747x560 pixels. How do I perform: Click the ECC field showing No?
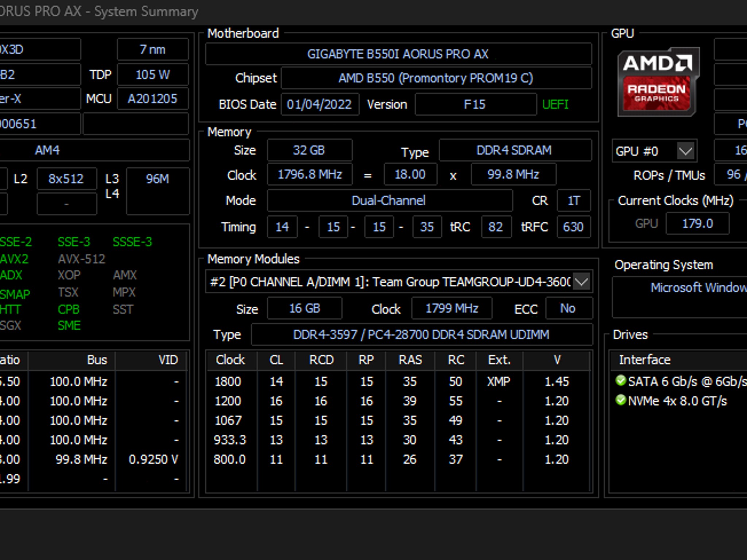[x=568, y=308]
